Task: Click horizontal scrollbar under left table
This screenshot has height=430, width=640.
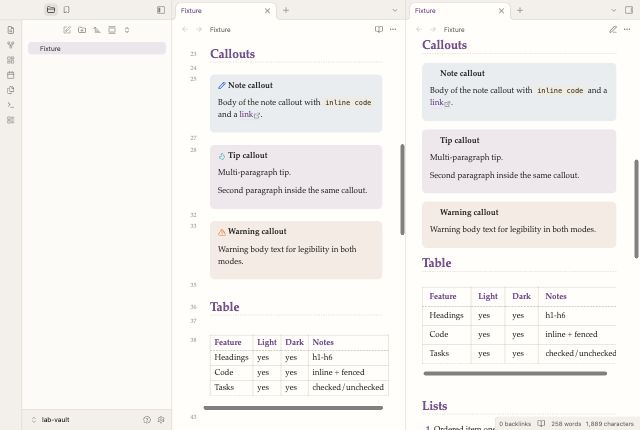Action: click(293, 408)
